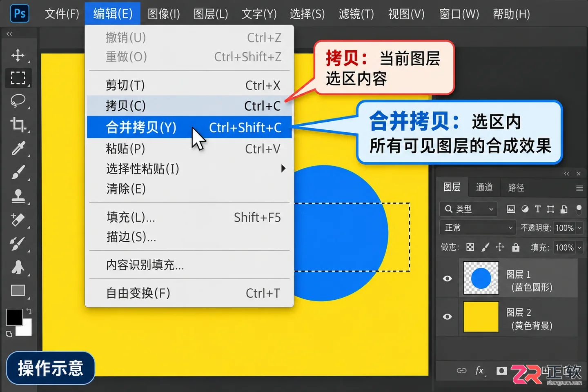The width and height of the screenshot is (588, 392).
Task: Filter layers by adjustment layer type
Action: click(x=525, y=209)
